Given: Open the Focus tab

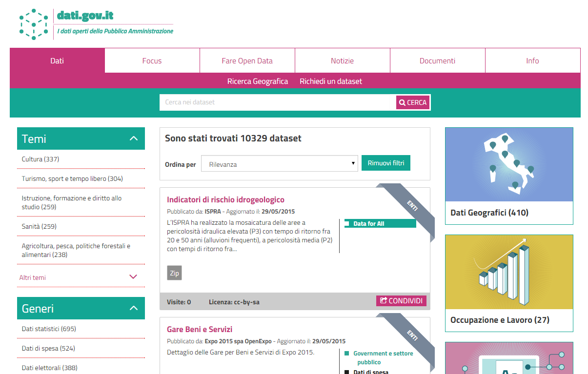Looking at the screenshot, I should tap(152, 60).
